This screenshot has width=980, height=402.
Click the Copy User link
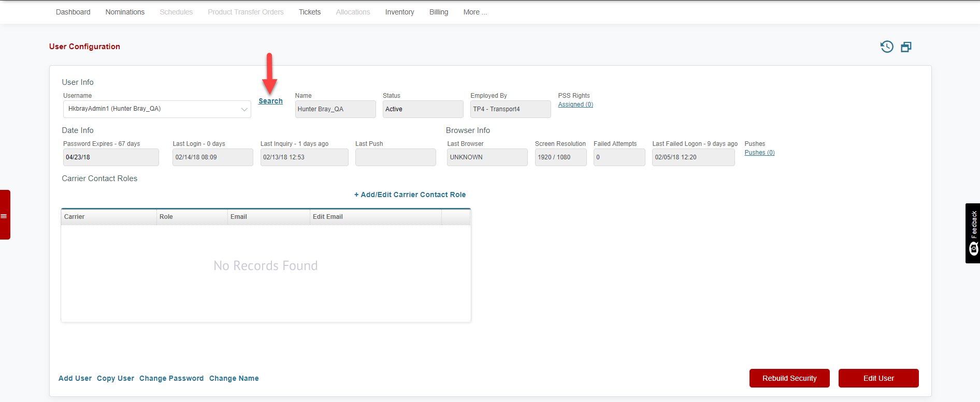click(115, 378)
